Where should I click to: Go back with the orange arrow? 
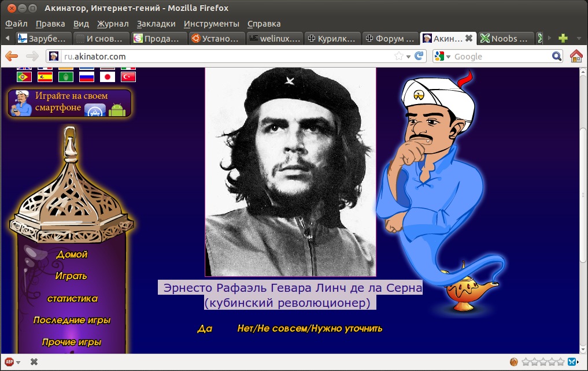12,56
